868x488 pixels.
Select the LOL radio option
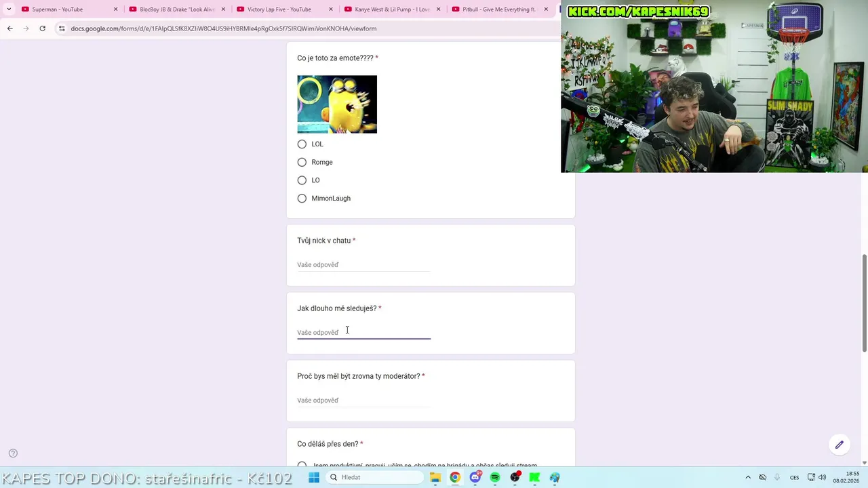pyautogui.click(x=302, y=144)
